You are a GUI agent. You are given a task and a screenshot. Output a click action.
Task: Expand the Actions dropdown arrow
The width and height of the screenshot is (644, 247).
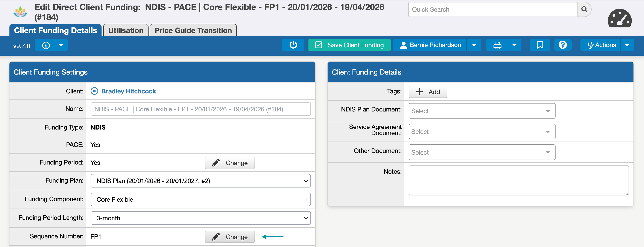tap(627, 45)
